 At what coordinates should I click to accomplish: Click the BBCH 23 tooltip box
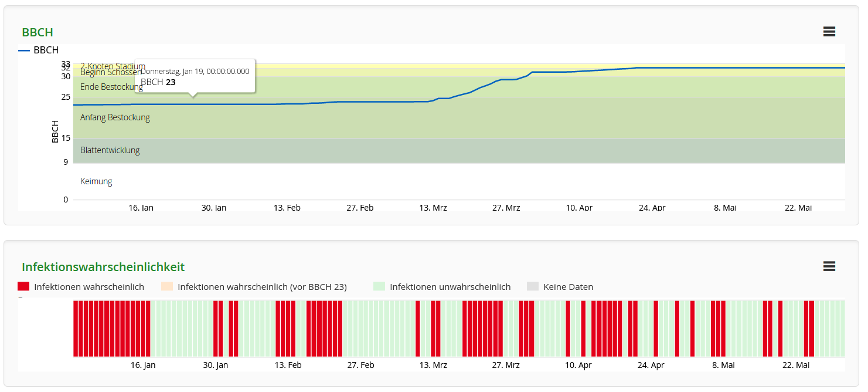point(195,76)
